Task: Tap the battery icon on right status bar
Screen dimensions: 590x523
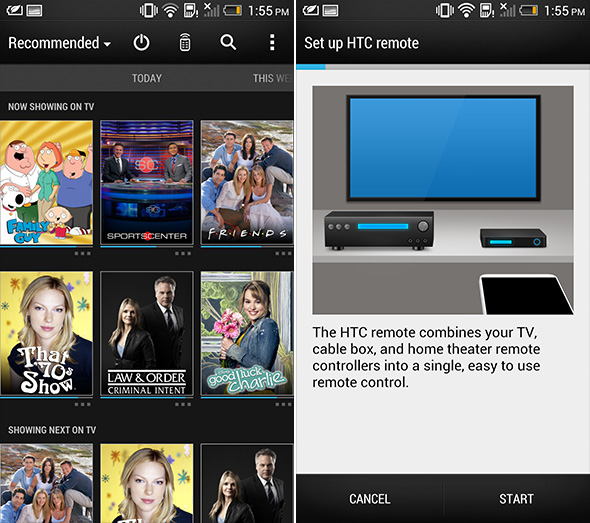Action: point(529,11)
